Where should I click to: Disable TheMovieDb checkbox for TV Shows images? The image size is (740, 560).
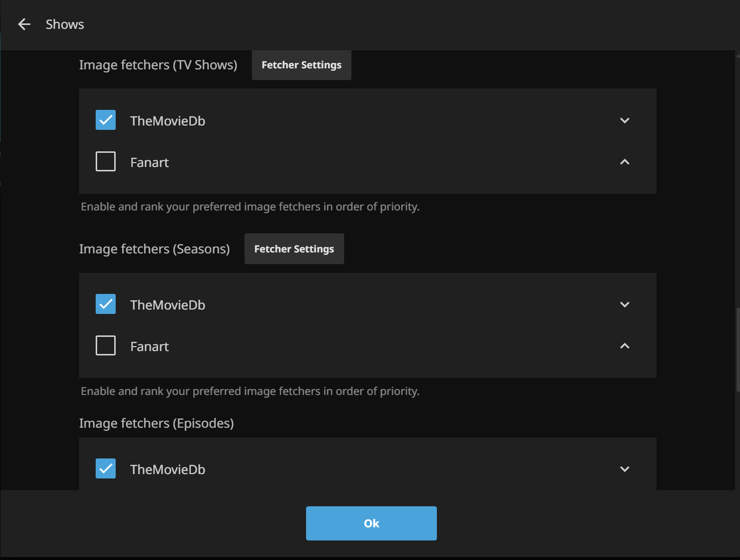(x=105, y=120)
